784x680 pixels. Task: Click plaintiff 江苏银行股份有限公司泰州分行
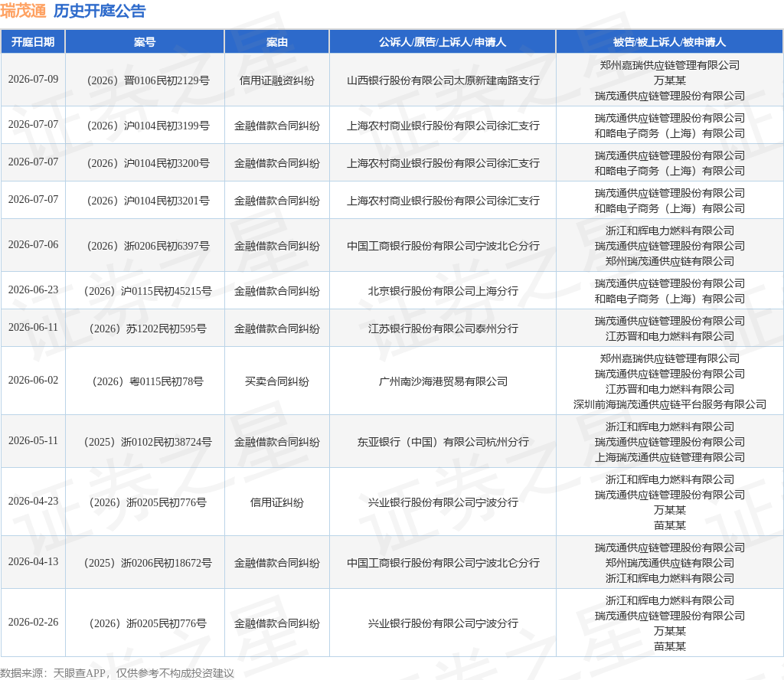coord(443,329)
